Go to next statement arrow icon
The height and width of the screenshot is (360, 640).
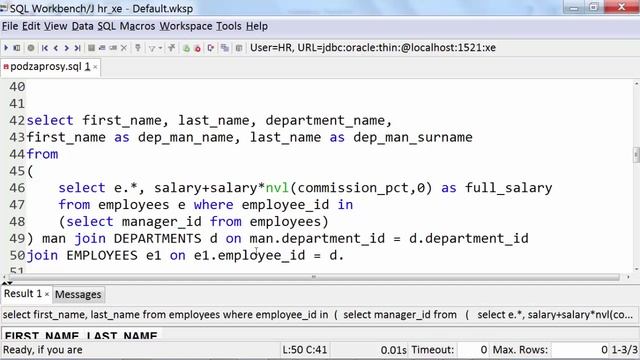tap(67, 48)
